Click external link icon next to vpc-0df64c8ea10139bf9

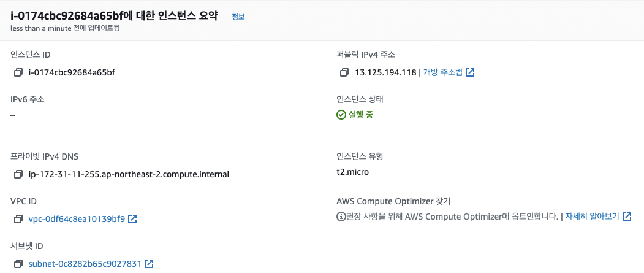tap(132, 219)
